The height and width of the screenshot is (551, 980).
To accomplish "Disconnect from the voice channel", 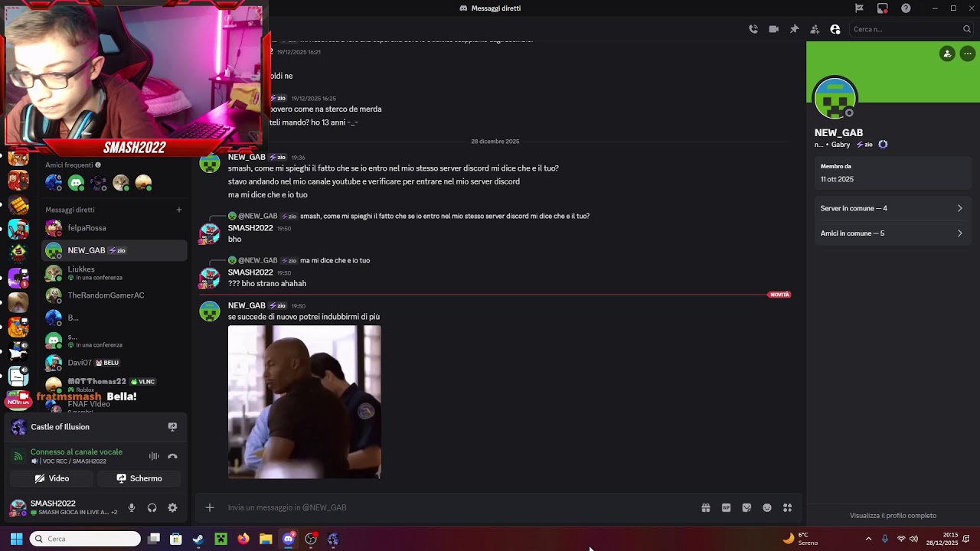I will pos(172,456).
